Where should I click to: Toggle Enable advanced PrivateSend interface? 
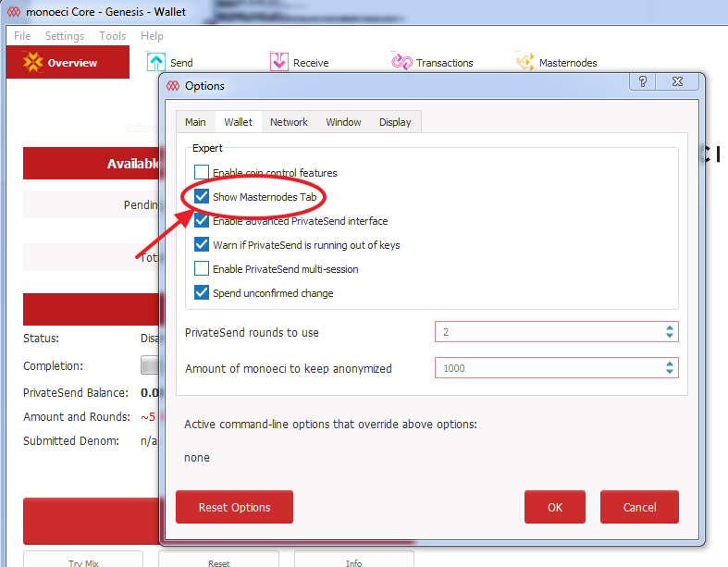[x=202, y=220]
